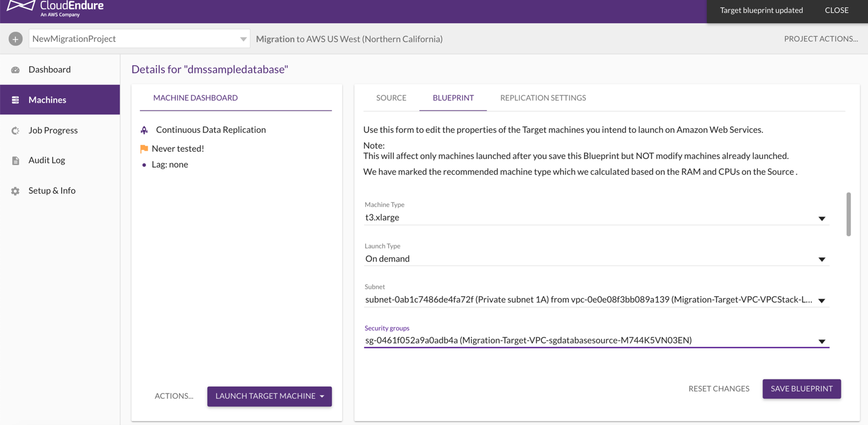Expand the NewMigrationProject project selector
Screen dimensions: 868x425
tap(140, 39)
